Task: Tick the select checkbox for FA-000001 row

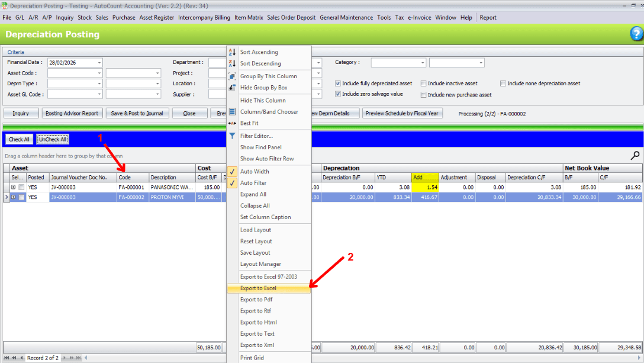Action: coord(21,187)
